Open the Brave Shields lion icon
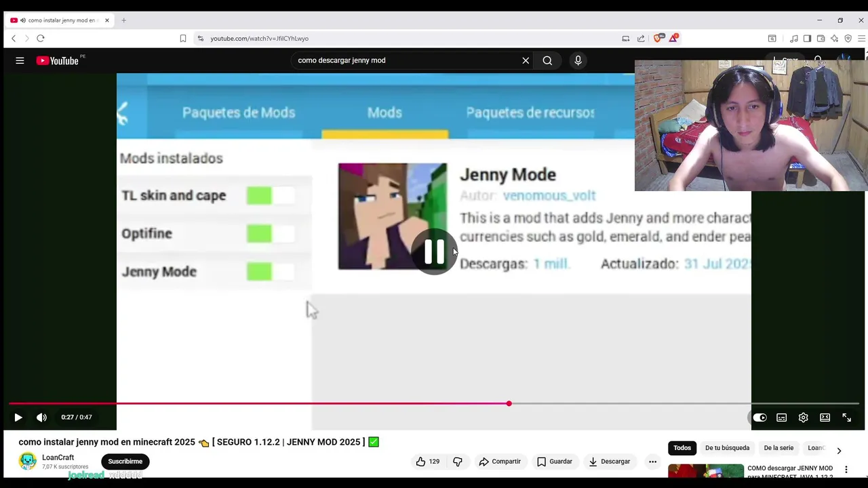Viewport: 868px width, 488px height. coord(658,38)
